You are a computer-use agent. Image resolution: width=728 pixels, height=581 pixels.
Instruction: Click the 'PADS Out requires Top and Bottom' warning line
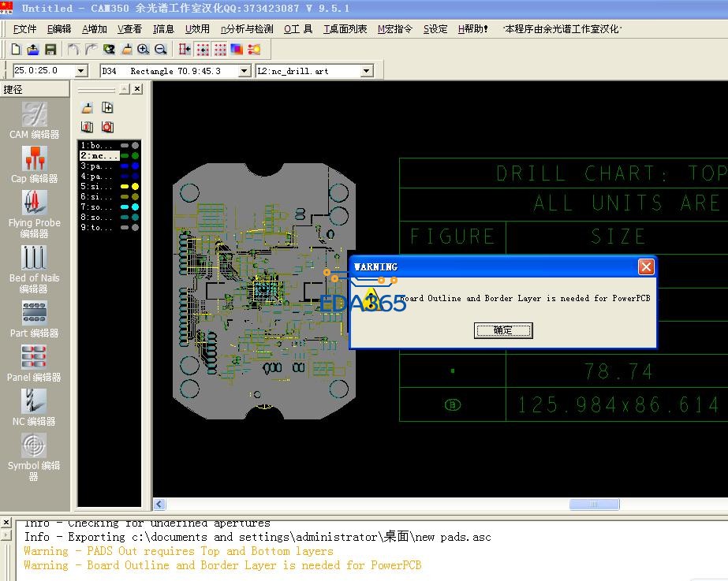[x=179, y=551]
